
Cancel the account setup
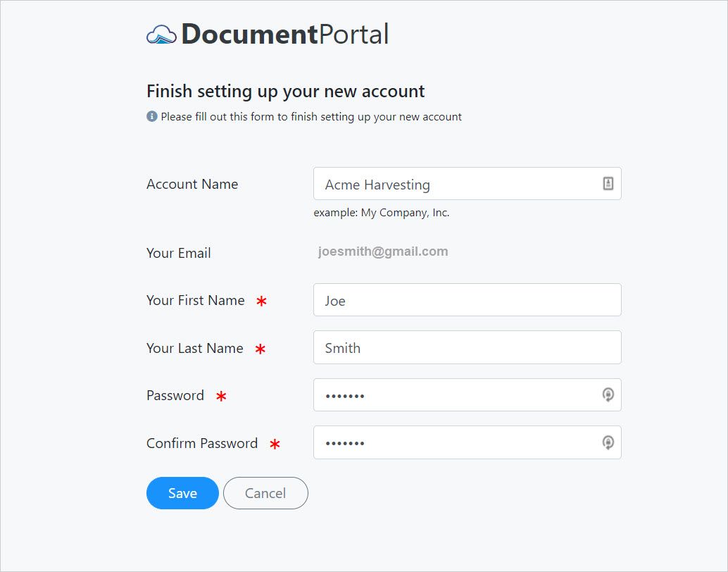click(265, 493)
